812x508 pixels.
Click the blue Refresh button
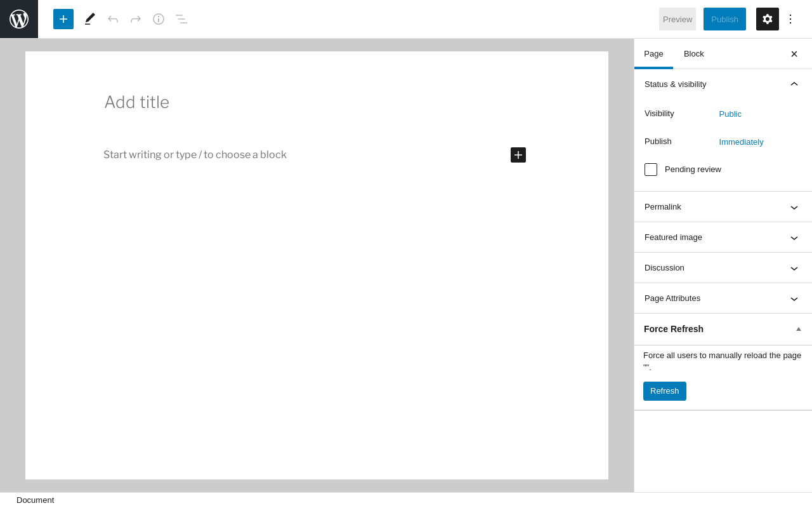click(x=665, y=391)
